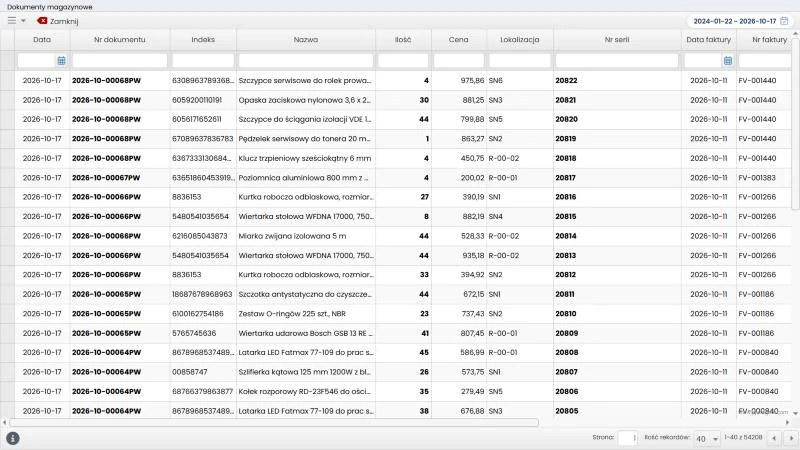The height and width of the screenshot is (450, 800).
Task: Select serial number 20820 cell
Action: (x=617, y=119)
